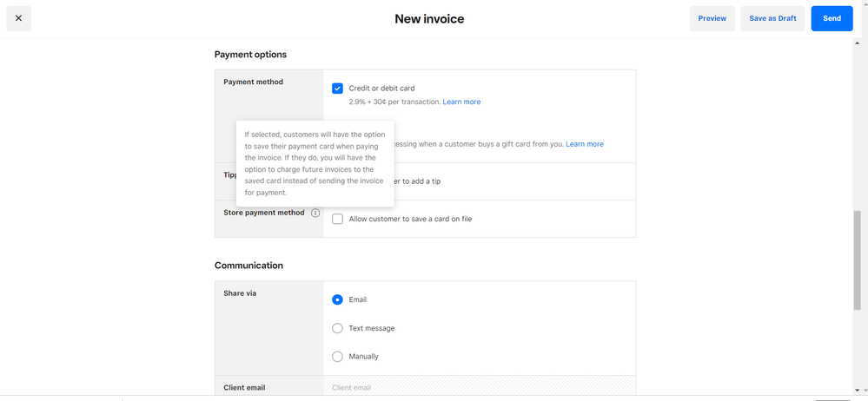
Task: Select the Manually share option
Action: pos(337,357)
